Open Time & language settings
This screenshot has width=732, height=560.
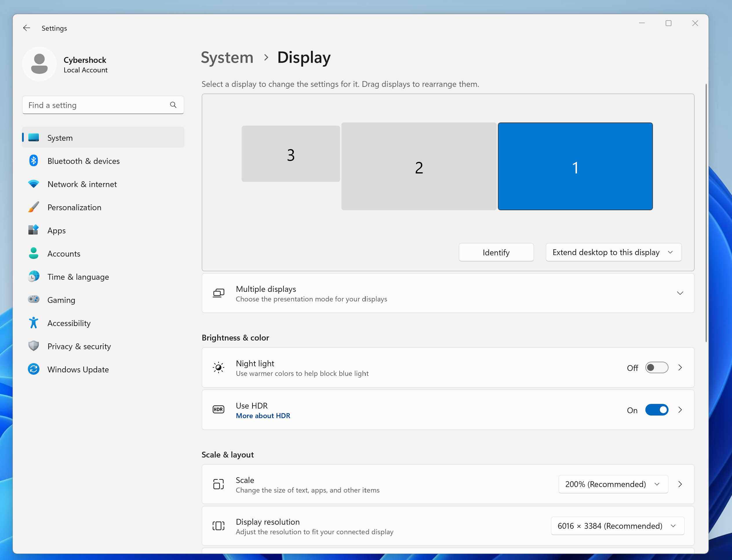pos(103,277)
